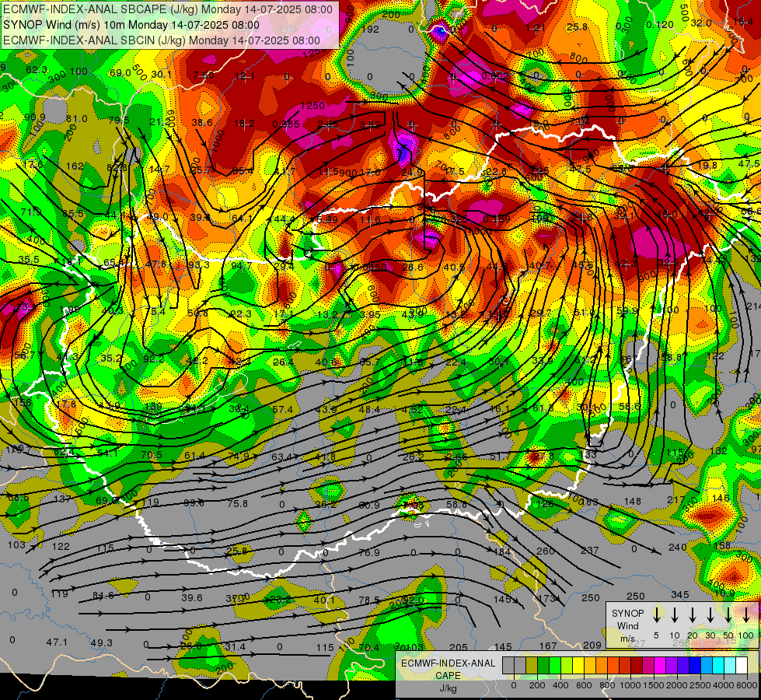This screenshot has width=761, height=700.
Task: Click the SBCAPE title line in the header
Action: pos(168,9)
